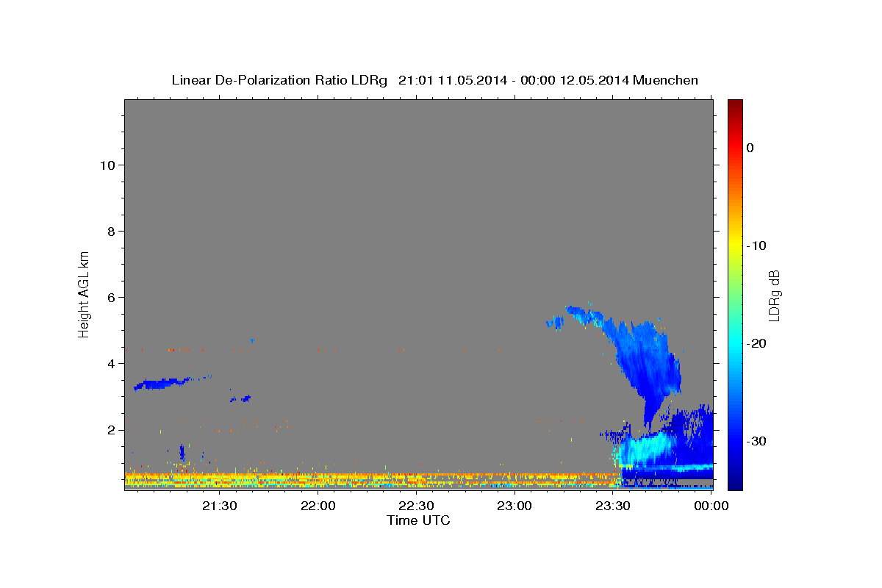
Task: Click the 'Muenchen' location label in title
Action: click(x=666, y=80)
